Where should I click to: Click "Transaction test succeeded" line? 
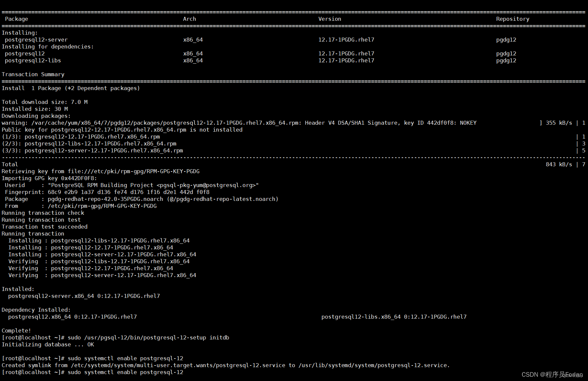pyautogui.click(x=45, y=227)
